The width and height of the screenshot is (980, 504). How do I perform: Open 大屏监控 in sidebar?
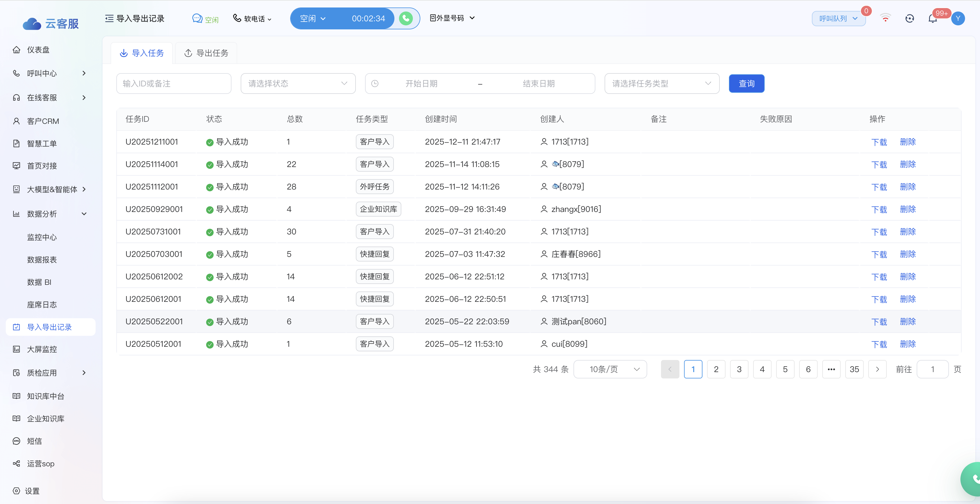tap(42, 349)
